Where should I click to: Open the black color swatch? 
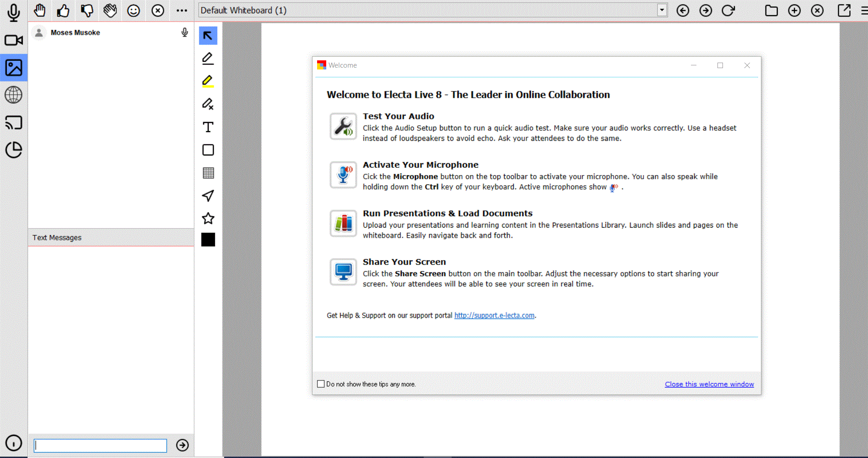coord(208,240)
